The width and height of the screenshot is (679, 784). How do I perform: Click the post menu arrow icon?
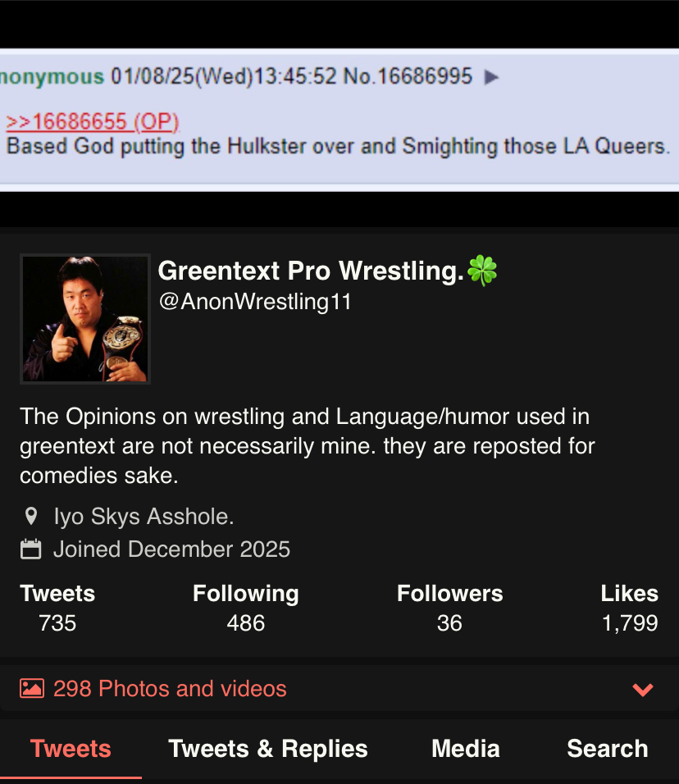[x=491, y=77]
